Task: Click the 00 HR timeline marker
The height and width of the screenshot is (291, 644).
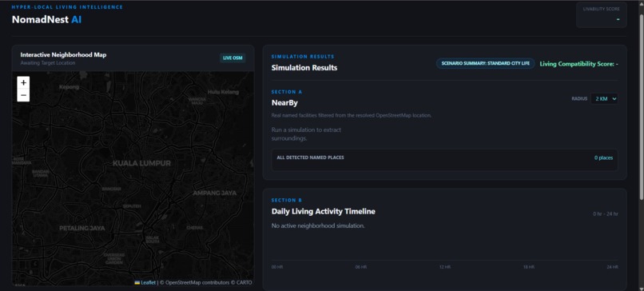Action: point(277,267)
